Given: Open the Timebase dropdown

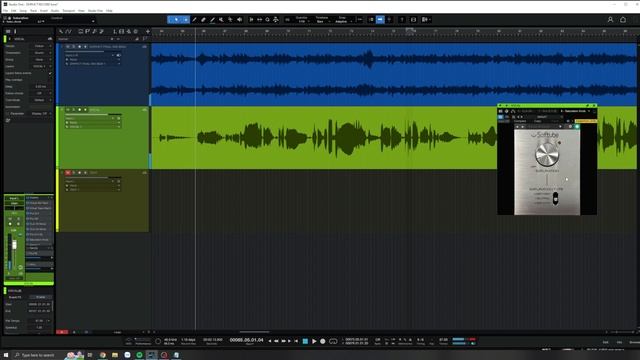Looking at the screenshot, I should 322,21.
